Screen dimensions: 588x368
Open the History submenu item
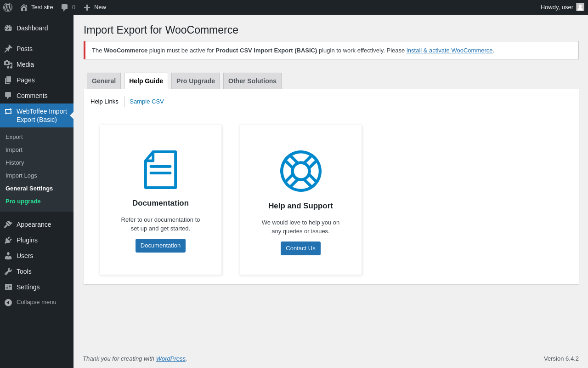click(37, 163)
